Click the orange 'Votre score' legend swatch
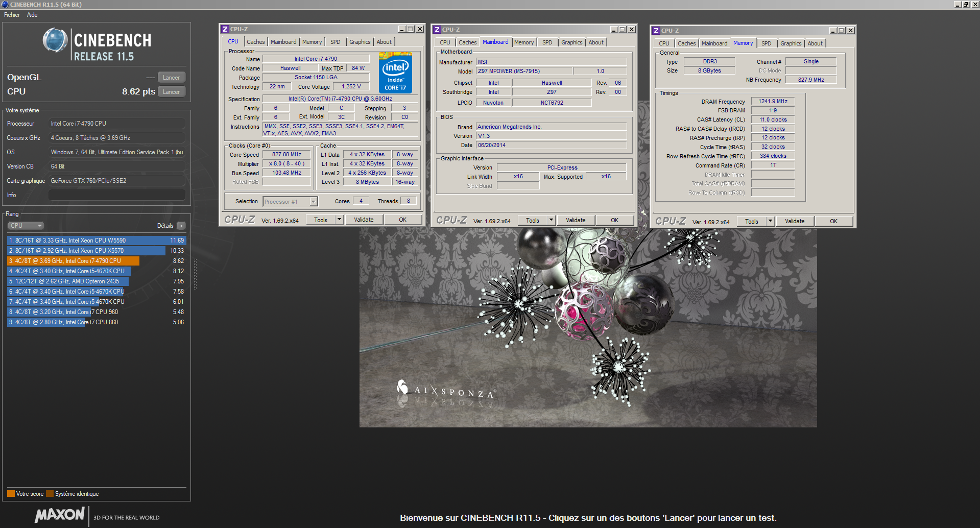 11,494
